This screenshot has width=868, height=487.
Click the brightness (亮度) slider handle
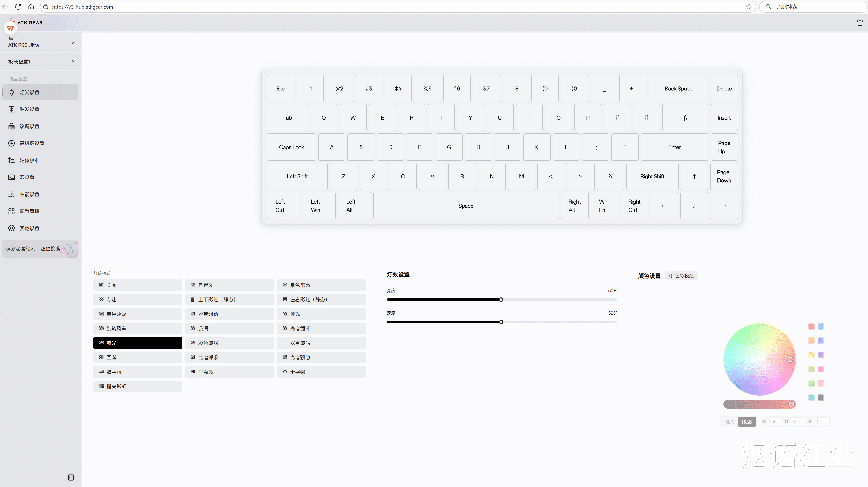click(x=501, y=299)
